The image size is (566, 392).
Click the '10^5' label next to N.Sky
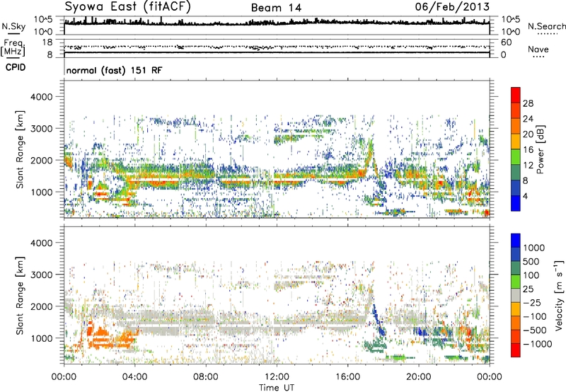coord(43,20)
